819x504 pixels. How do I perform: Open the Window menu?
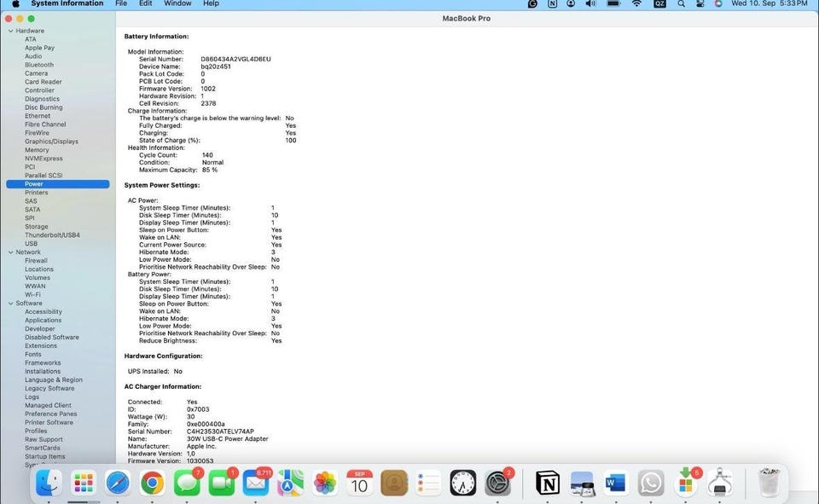pyautogui.click(x=177, y=4)
